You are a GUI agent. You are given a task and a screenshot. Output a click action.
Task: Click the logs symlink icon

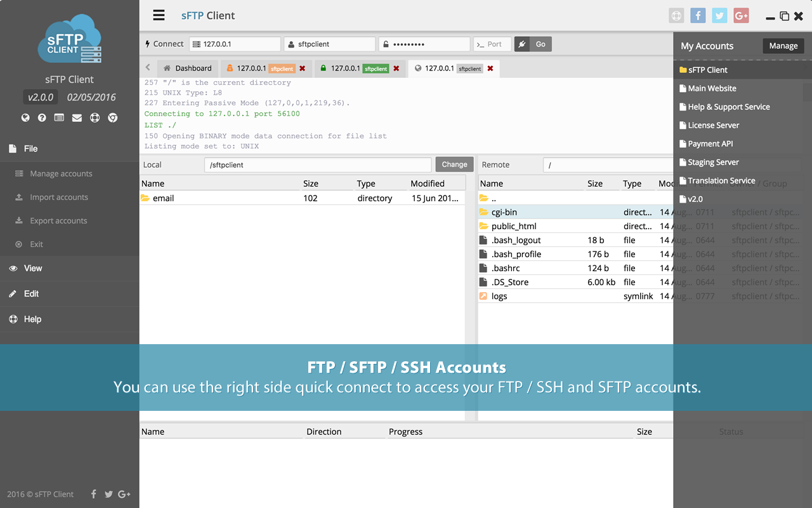(x=483, y=296)
